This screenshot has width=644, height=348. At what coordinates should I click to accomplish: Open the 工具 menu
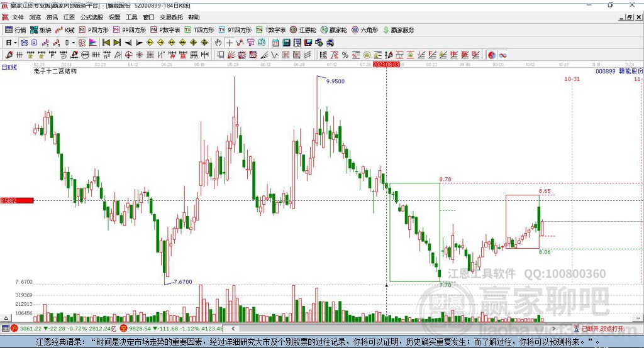click(131, 17)
